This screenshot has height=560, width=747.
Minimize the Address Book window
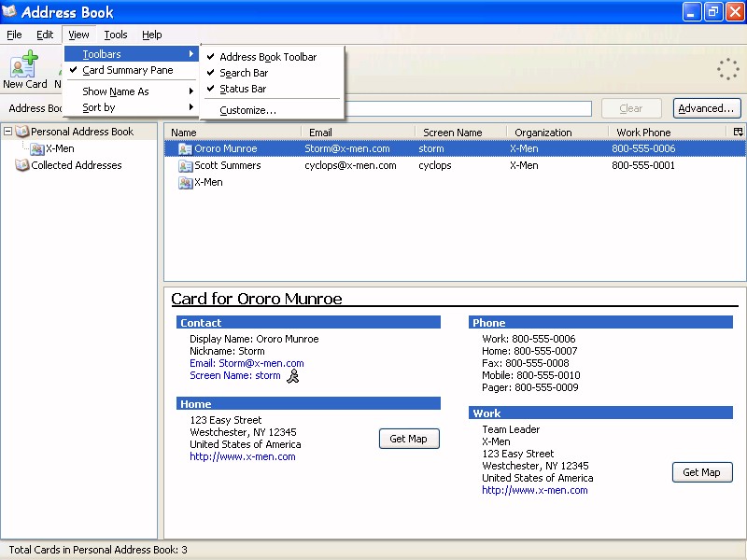tap(692, 12)
